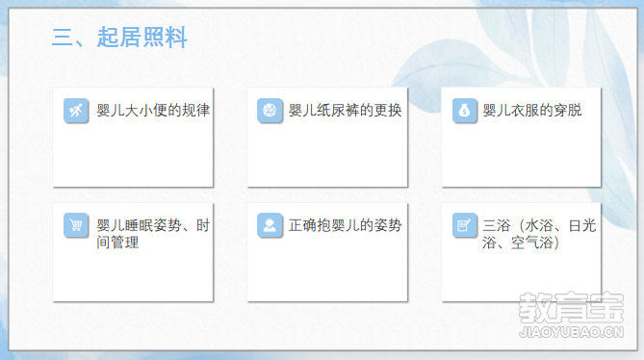Select the text 婴儿衣服的穿脱

532,111
